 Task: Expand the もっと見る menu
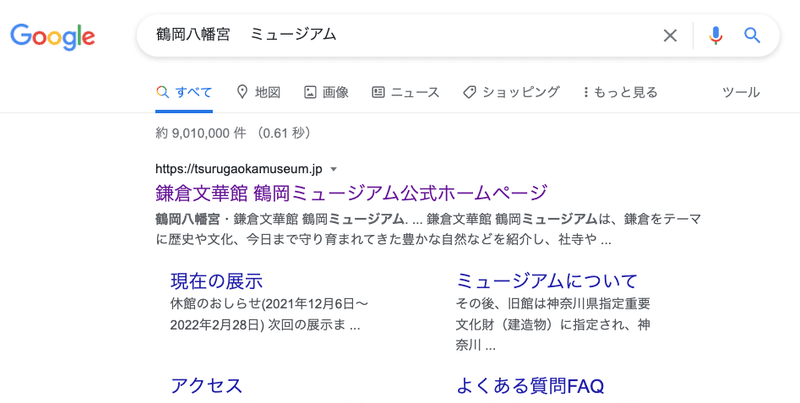(620, 92)
